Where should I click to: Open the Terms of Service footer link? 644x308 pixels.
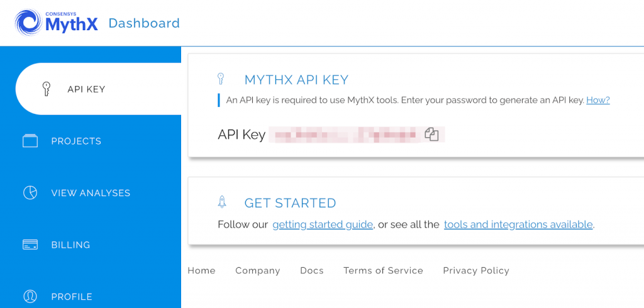coord(383,271)
